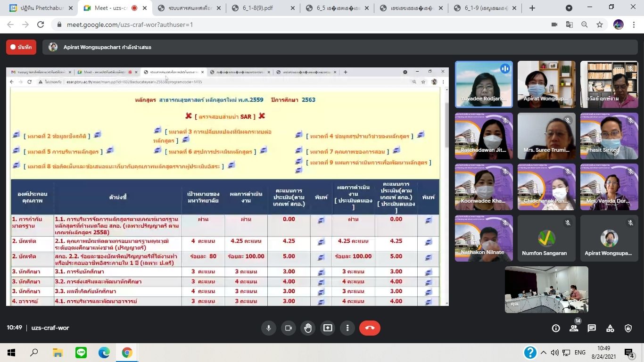The height and width of the screenshot is (362, 644).
Task: Bookmark this page with star icon
Action: coord(600,25)
